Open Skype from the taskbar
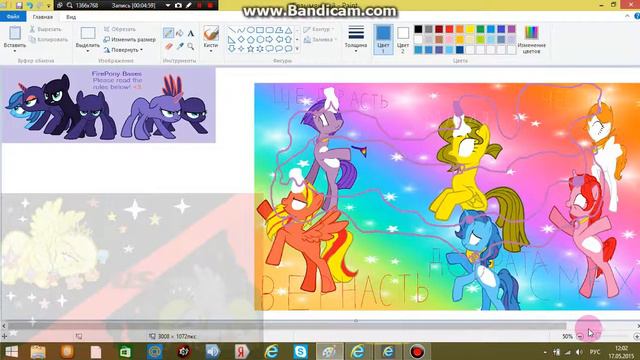This screenshot has width=640, height=360. click(300, 351)
